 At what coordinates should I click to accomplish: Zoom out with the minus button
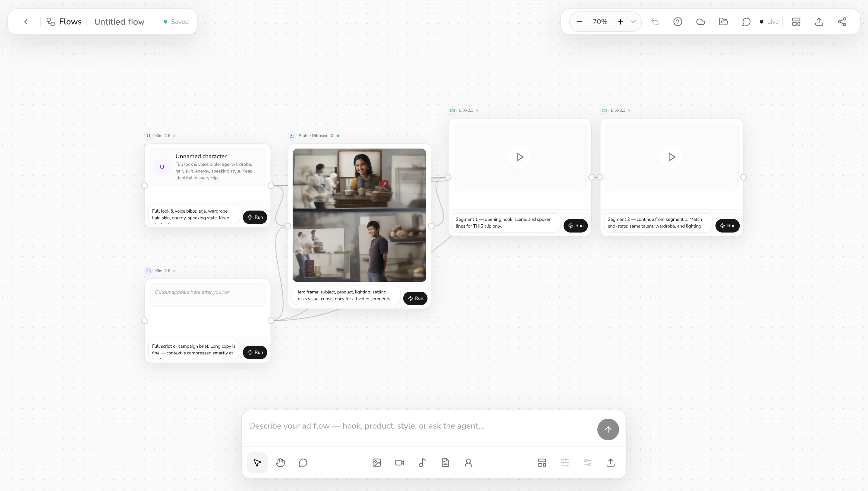pyautogui.click(x=579, y=22)
